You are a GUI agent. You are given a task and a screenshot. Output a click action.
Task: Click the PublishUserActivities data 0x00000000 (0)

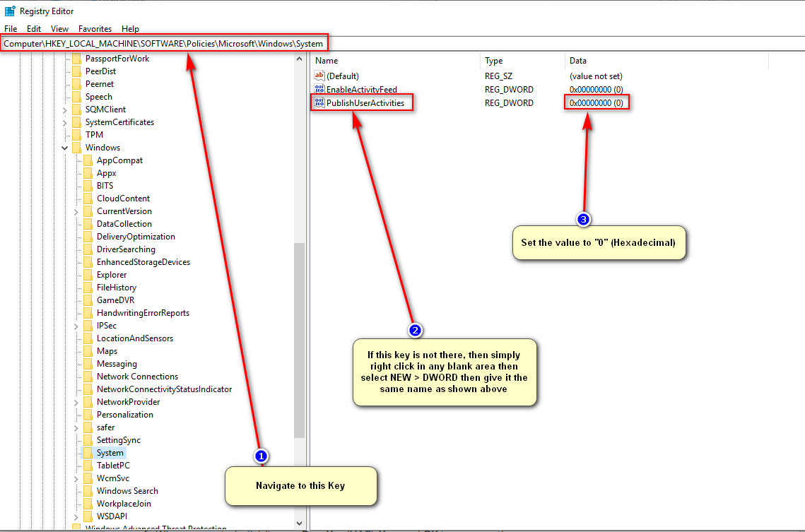click(x=597, y=103)
